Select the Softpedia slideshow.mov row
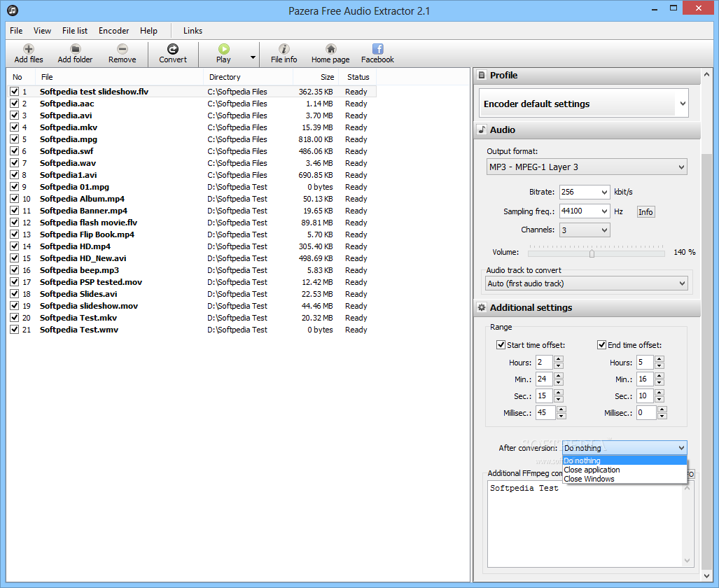This screenshot has width=719, height=588. [192, 306]
